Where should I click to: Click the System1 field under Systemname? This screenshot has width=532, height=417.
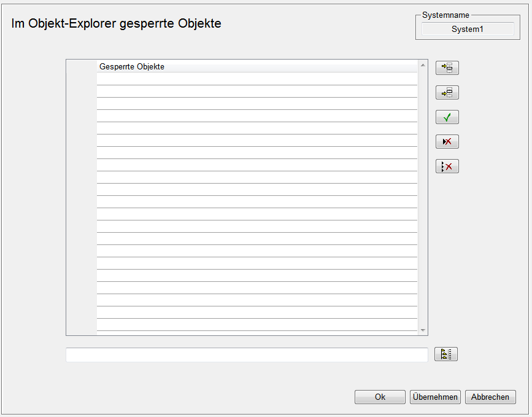click(468, 29)
